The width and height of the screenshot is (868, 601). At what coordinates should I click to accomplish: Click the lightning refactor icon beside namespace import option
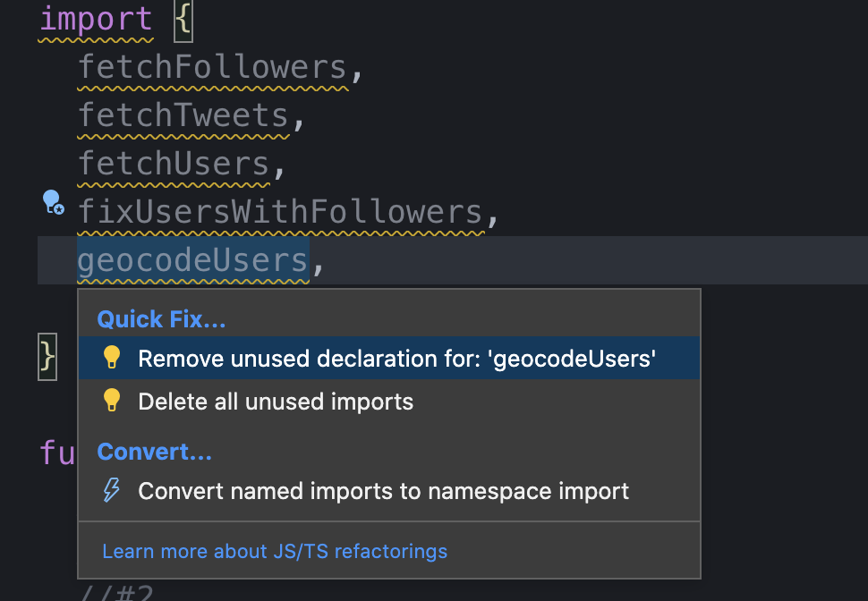pyautogui.click(x=111, y=490)
